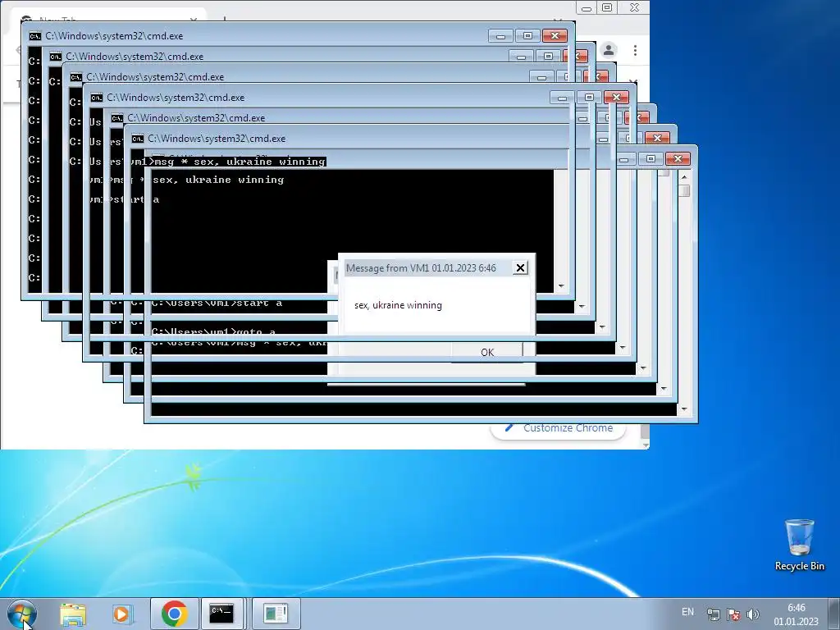Viewport: 840px width, 630px height.
Task: Close the Message from VM1 dialog
Action: tap(520, 268)
